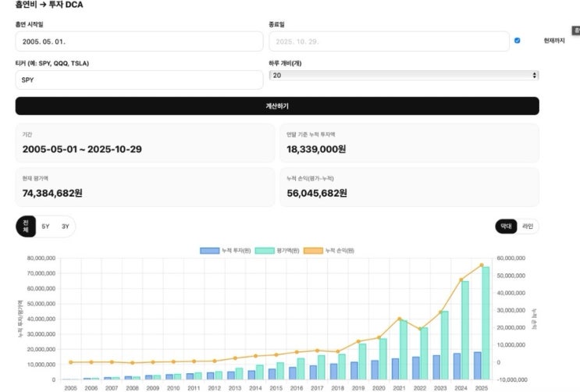Select the 막대 bar chart toggle
580x392 pixels.
tap(506, 226)
